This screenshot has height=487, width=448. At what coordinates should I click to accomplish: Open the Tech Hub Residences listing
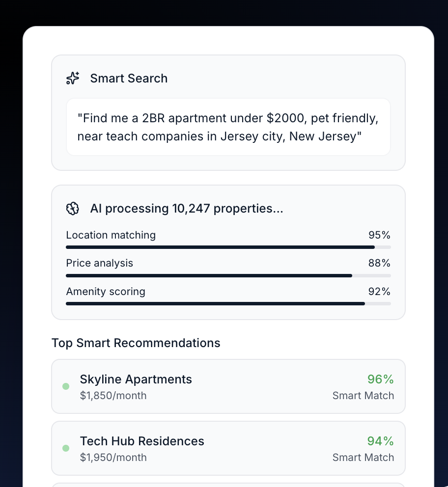point(228,448)
